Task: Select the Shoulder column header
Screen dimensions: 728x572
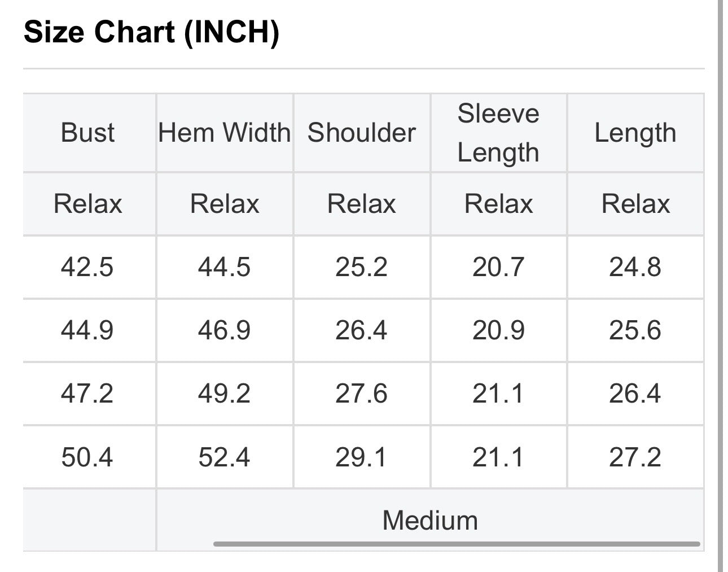Action: click(x=361, y=133)
